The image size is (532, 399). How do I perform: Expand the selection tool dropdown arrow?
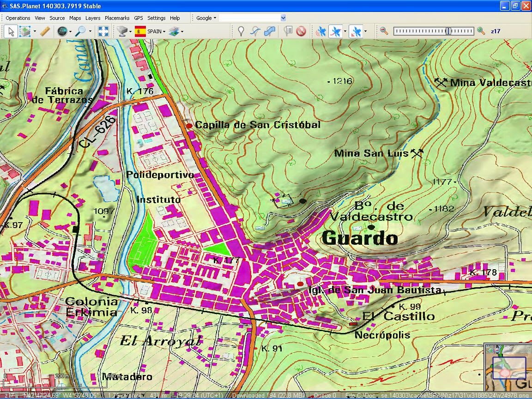tap(35, 31)
